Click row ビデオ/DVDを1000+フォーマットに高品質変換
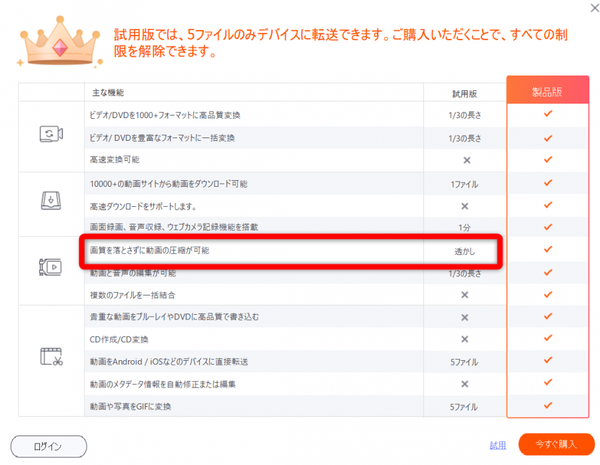The image size is (600, 465). click(165, 115)
